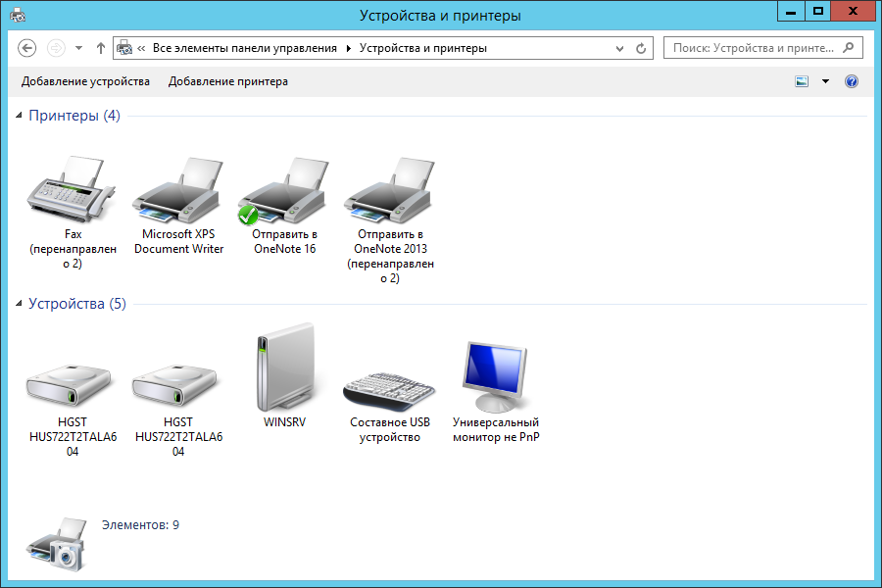Click Добавление принтера button

coord(227,81)
